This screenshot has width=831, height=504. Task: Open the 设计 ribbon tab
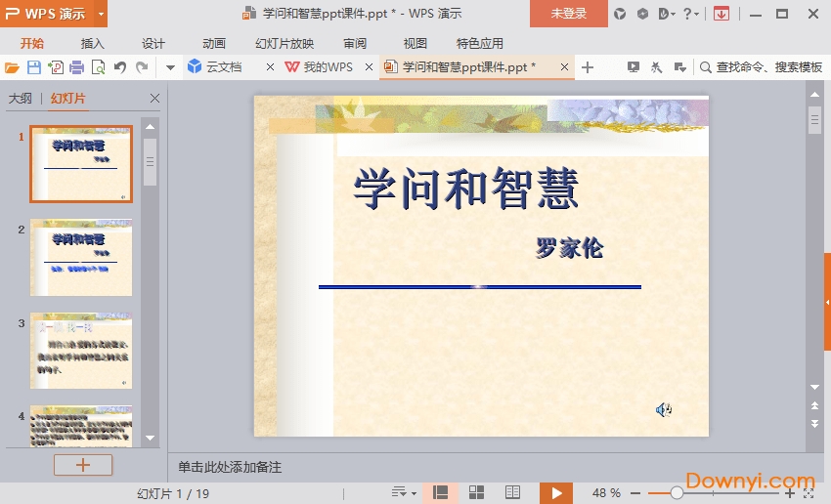tap(153, 43)
